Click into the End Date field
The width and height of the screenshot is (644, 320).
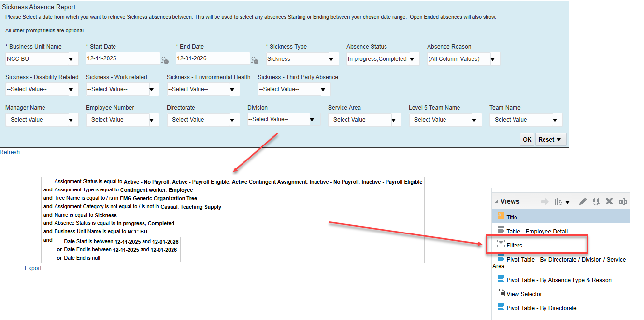tap(213, 59)
